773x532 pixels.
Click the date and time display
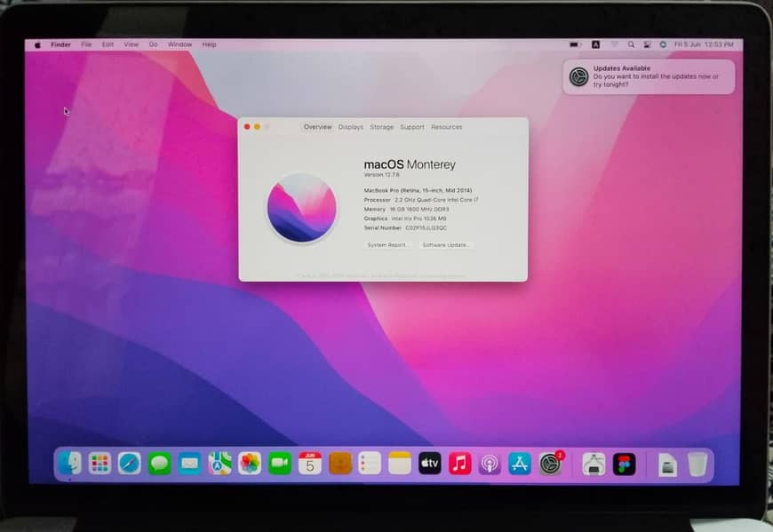coord(704,44)
